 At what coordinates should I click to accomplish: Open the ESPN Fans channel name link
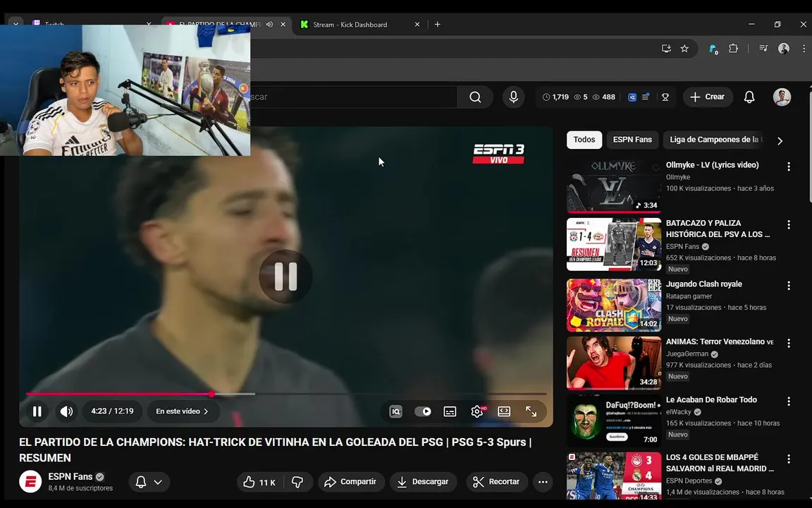tap(70, 476)
